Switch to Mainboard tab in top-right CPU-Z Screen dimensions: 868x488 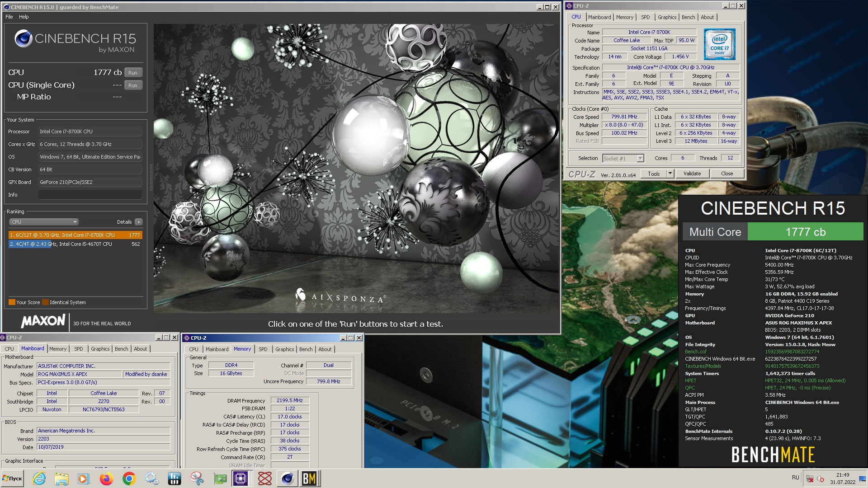(x=599, y=17)
